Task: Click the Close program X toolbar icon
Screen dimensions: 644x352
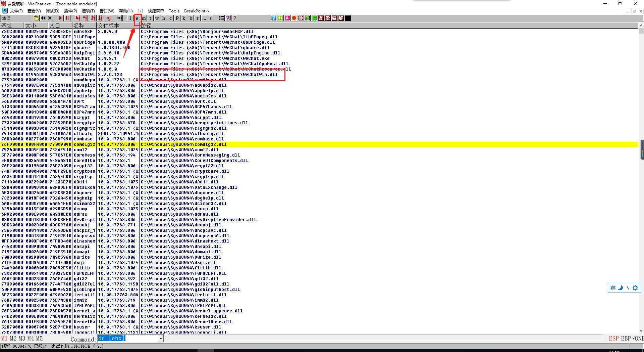Action: click(50, 18)
